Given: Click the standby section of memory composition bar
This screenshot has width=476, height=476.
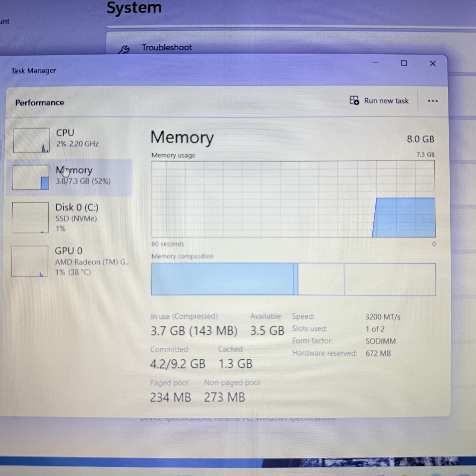Looking at the screenshot, I should pyautogui.click(x=321, y=279).
